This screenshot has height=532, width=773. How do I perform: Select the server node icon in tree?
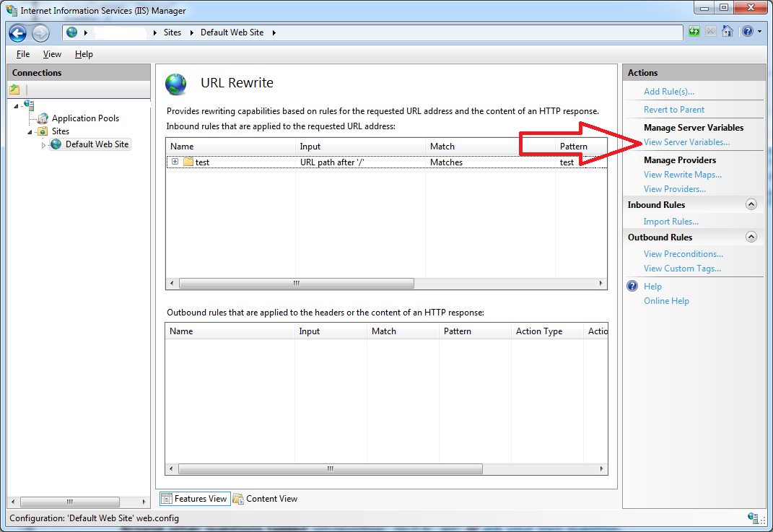click(30, 105)
